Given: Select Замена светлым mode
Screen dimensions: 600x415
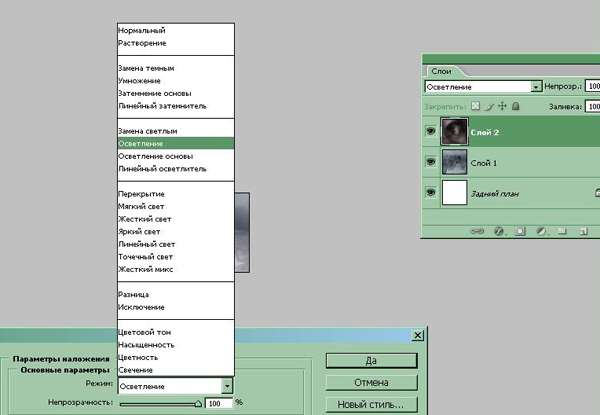Looking at the screenshot, I should tap(176, 131).
